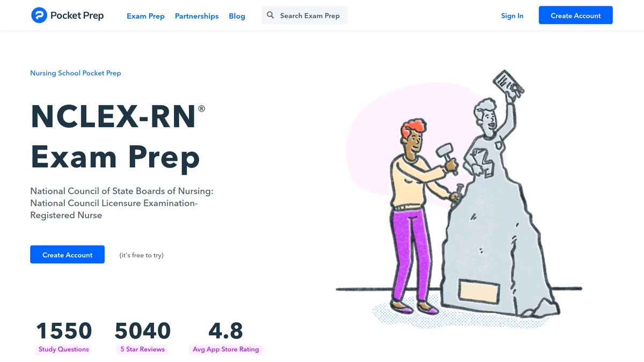Open Nursing School Pocket Prep breadcrumb link
This screenshot has height=362, width=644.
(76, 73)
